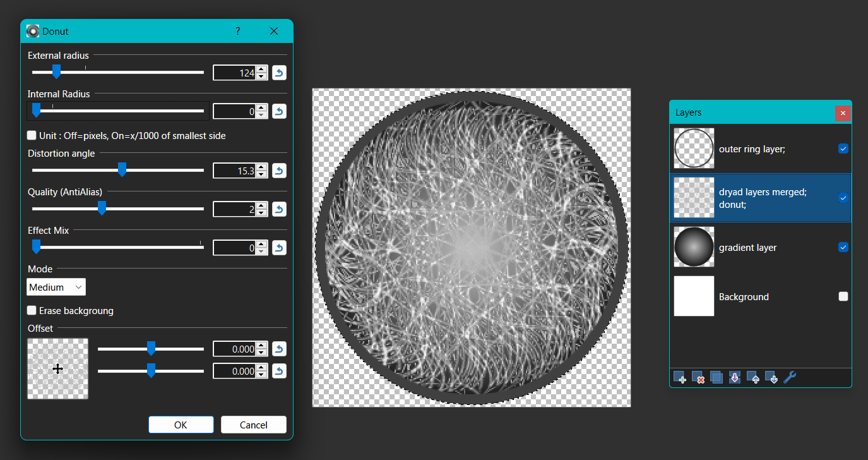868x460 pixels.
Task: Click the Quality (AntiAlias) value field
Action: pos(235,209)
